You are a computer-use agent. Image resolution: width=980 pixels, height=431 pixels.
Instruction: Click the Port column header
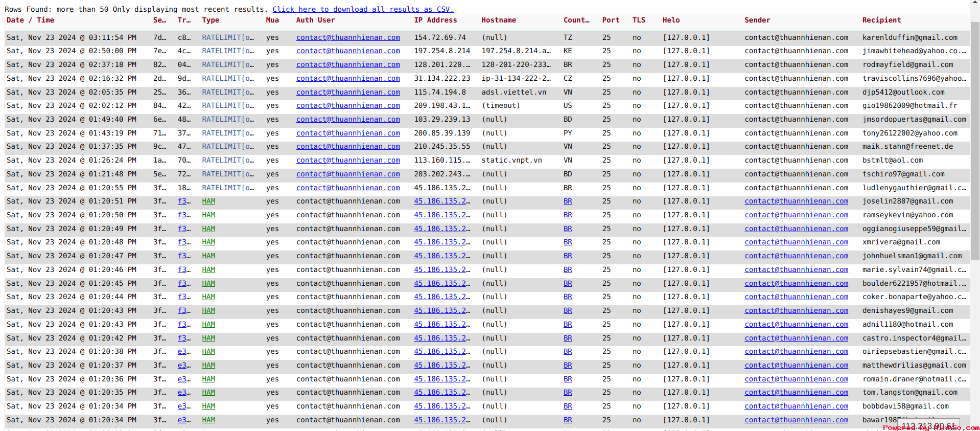(x=611, y=20)
